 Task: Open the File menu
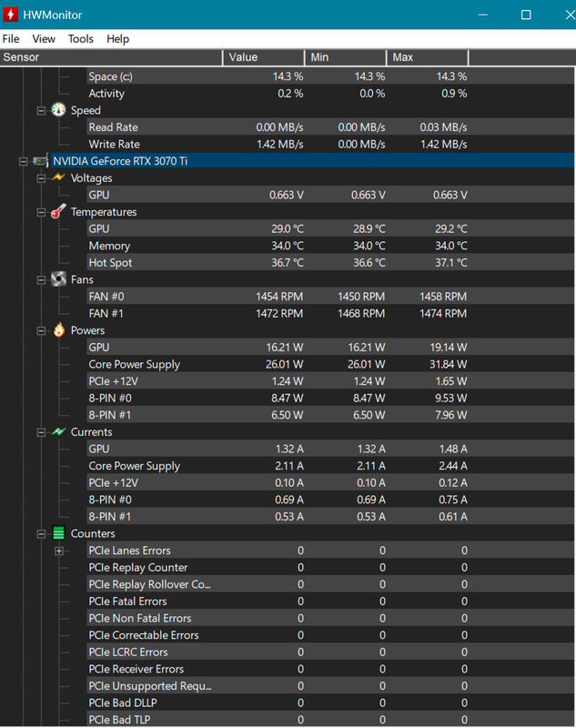pyautogui.click(x=11, y=39)
